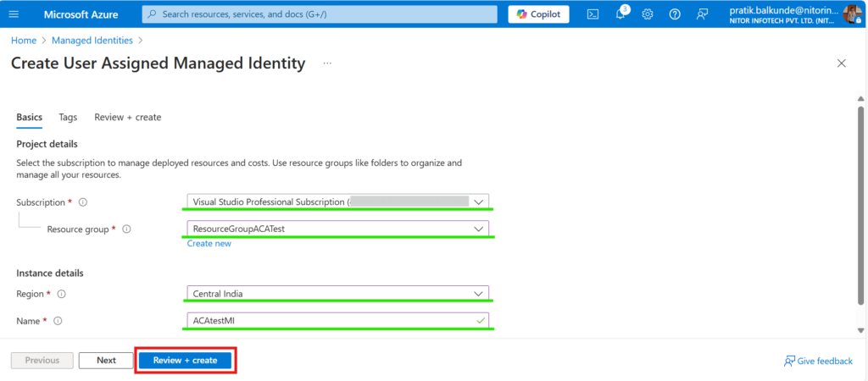868x381 pixels.
Task: Click the Next button
Action: pyautogui.click(x=106, y=361)
